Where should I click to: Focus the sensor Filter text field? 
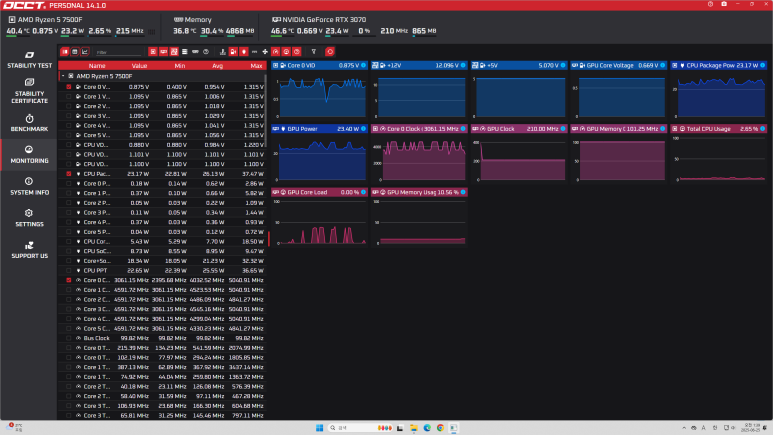118,52
